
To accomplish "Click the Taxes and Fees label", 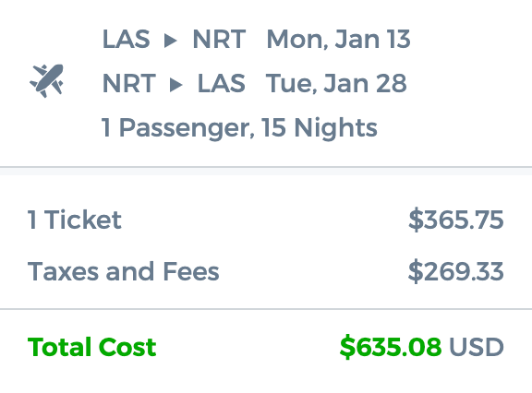I will [124, 271].
